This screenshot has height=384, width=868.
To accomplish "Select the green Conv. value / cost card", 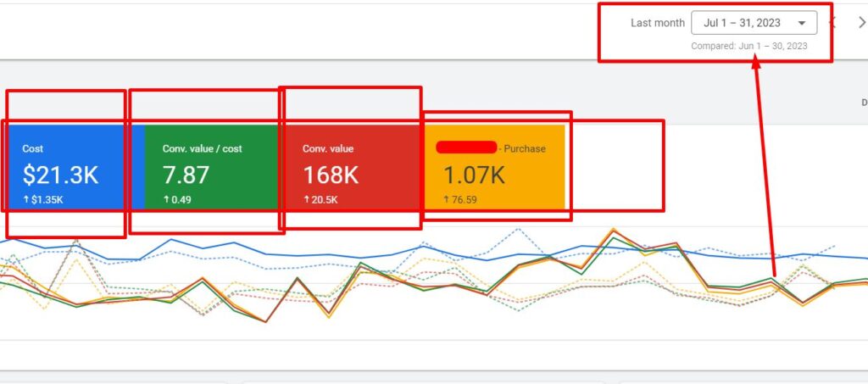I will (x=210, y=167).
